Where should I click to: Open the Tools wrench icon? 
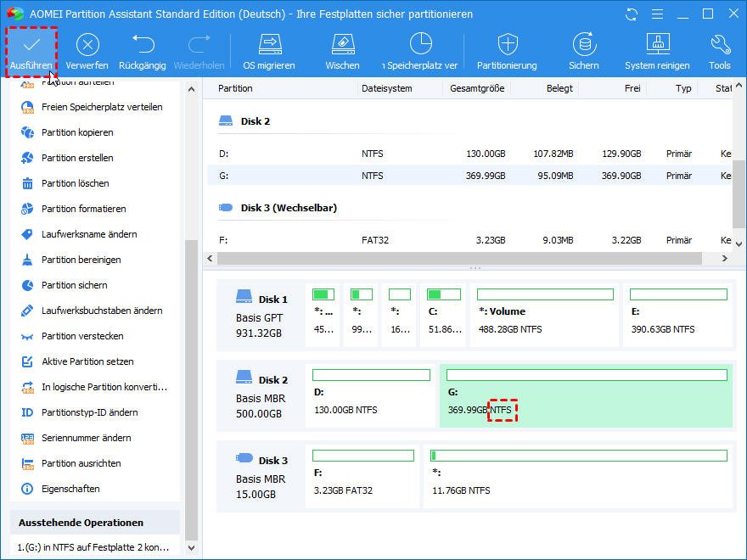(720, 45)
